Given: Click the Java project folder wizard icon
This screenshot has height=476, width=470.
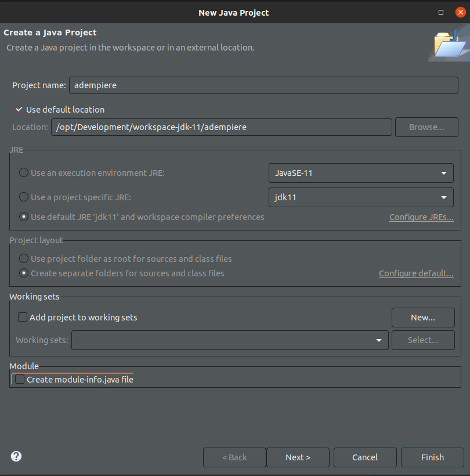Looking at the screenshot, I should point(449,44).
